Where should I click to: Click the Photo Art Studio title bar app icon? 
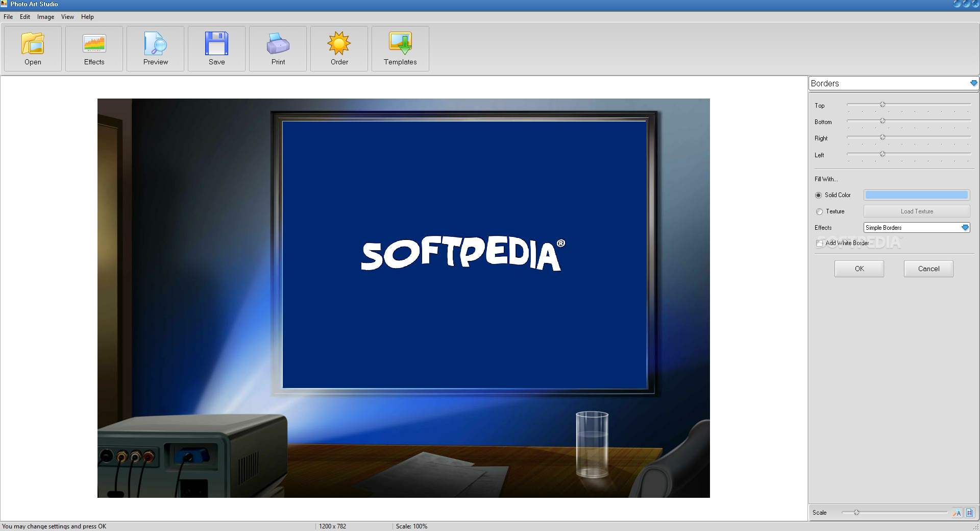click(4, 4)
